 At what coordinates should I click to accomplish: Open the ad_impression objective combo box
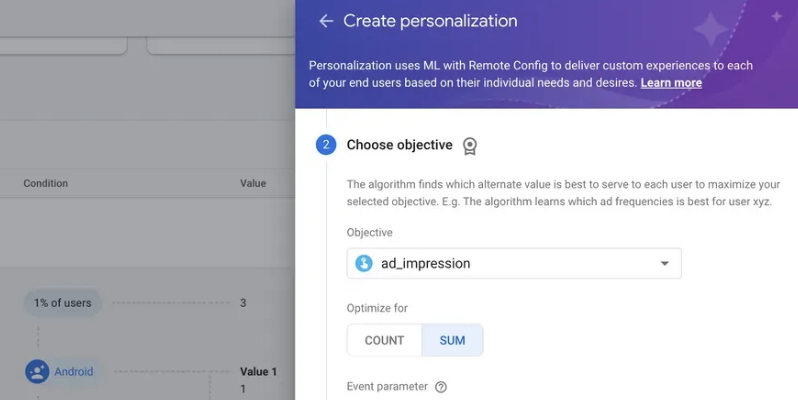[514, 263]
